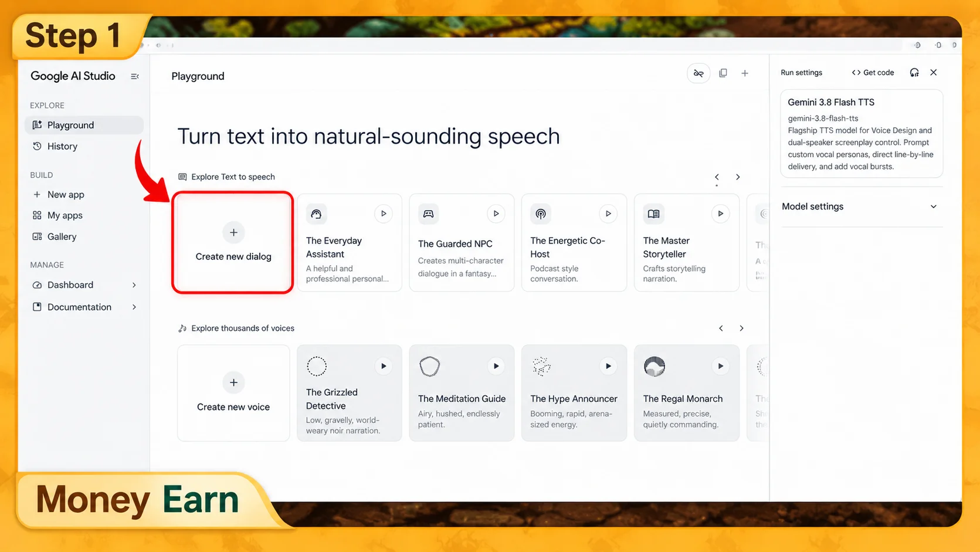
Task: Click the copy/compare icon next to incognito
Action: (x=723, y=73)
